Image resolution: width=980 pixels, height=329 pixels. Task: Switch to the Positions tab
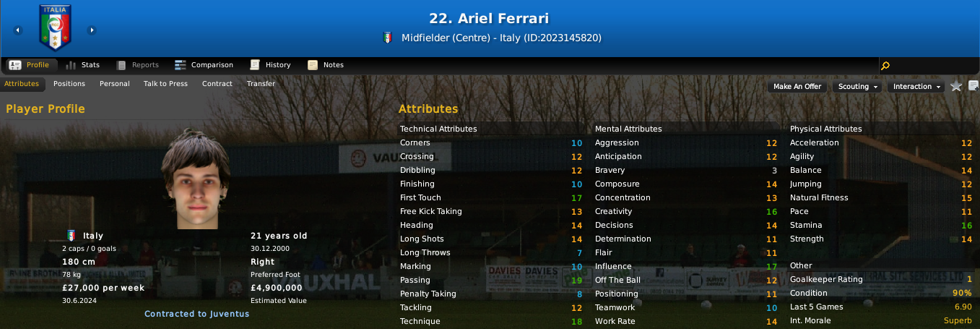[69, 84]
